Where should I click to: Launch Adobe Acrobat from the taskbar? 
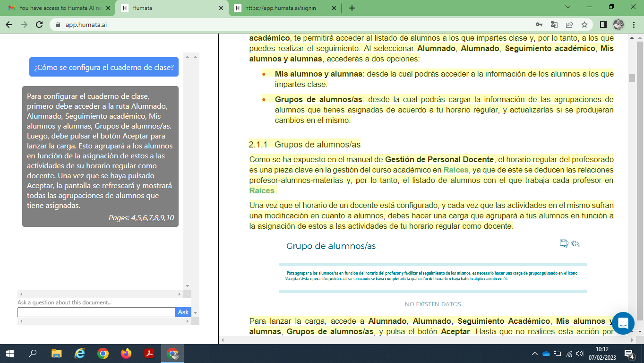click(149, 354)
